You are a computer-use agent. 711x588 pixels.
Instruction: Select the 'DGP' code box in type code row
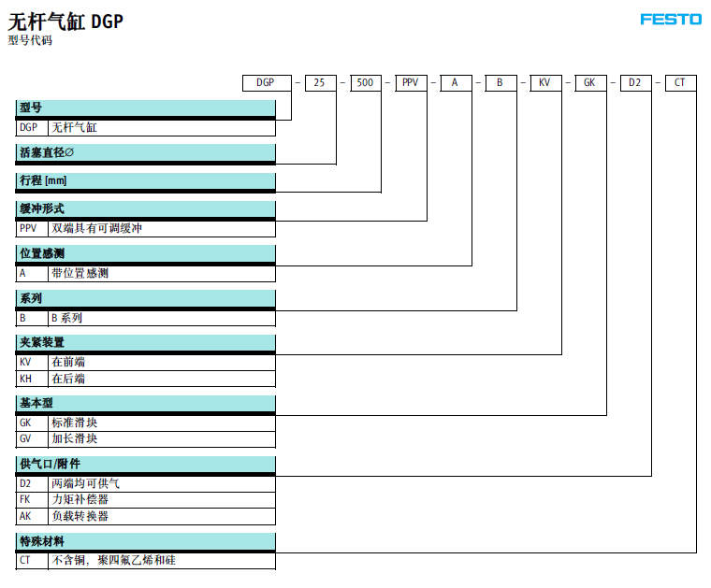267,83
